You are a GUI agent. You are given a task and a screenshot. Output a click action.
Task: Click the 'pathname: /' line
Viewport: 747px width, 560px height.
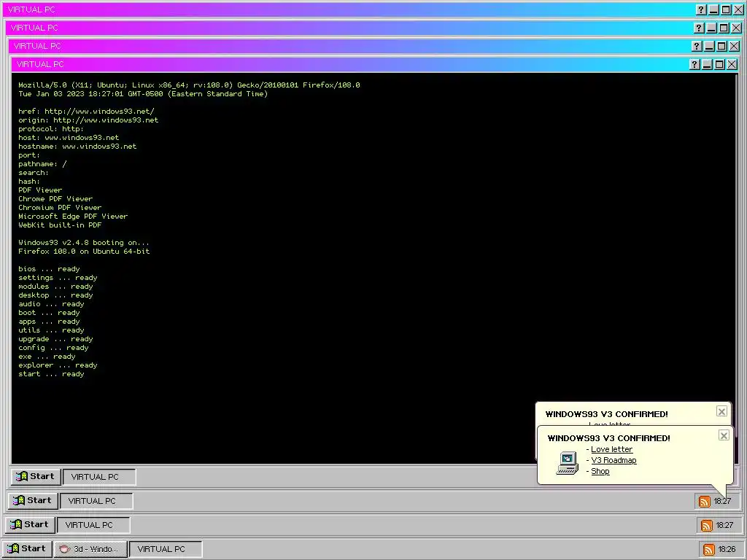coord(42,164)
